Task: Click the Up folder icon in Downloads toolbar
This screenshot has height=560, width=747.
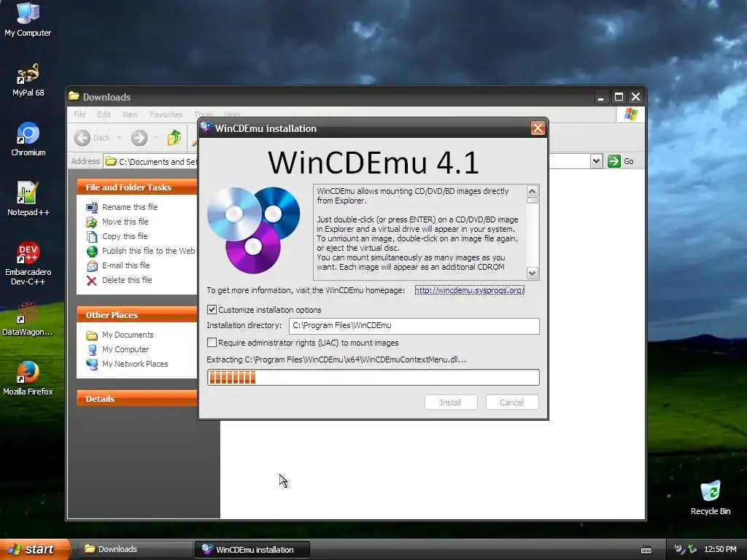Action: pyautogui.click(x=174, y=138)
